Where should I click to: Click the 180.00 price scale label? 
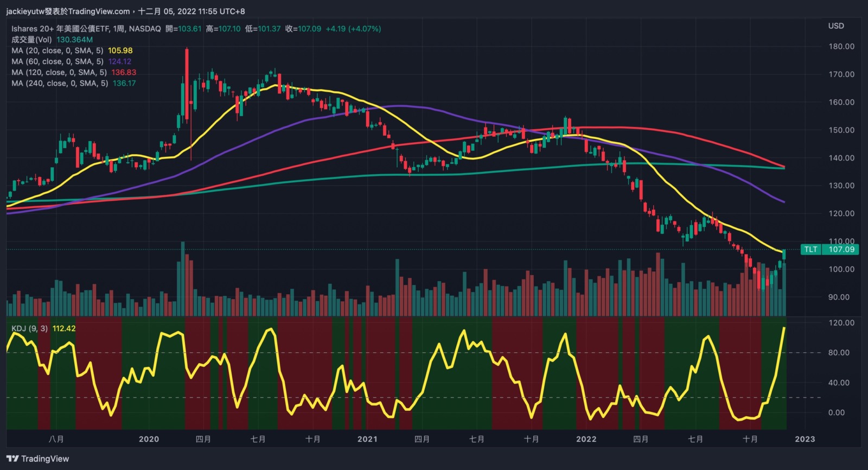click(841, 47)
